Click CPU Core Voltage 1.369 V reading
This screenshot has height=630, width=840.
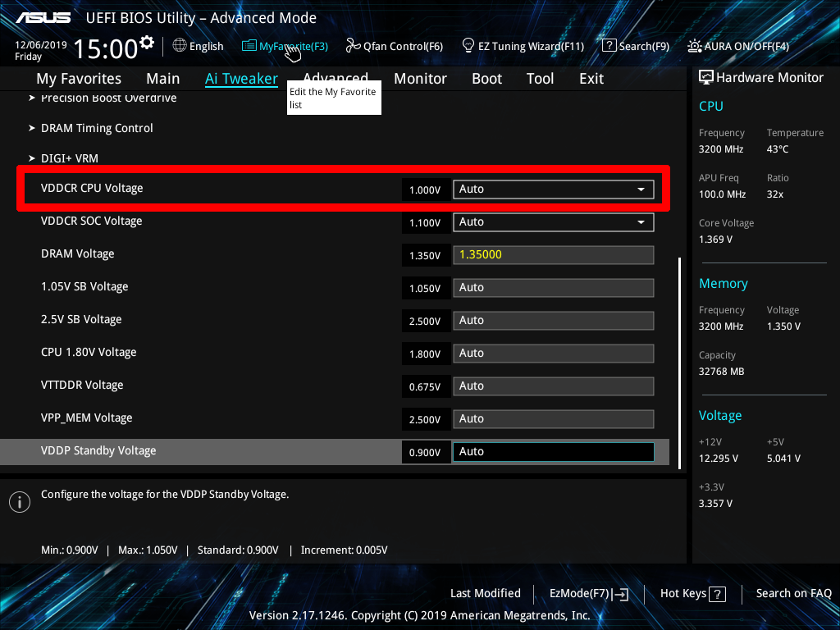715,240
